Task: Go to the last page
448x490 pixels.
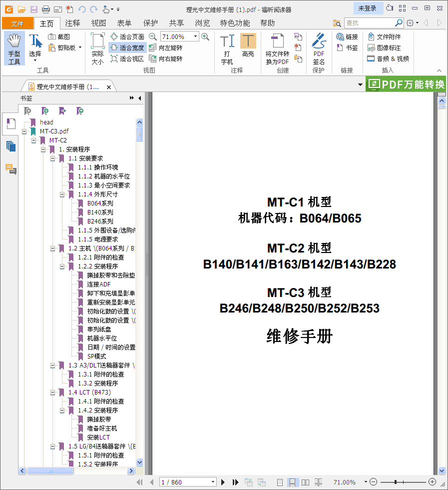Action: [x=236, y=482]
